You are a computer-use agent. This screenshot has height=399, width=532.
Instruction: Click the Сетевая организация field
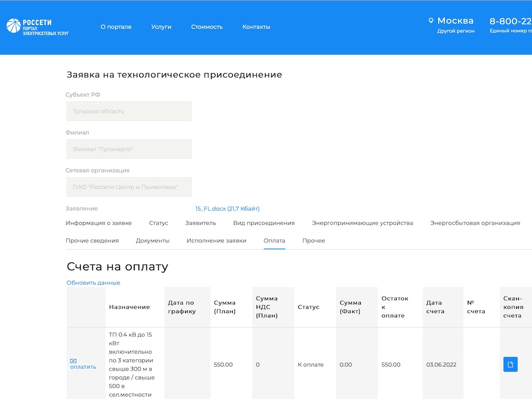pos(129,187)
